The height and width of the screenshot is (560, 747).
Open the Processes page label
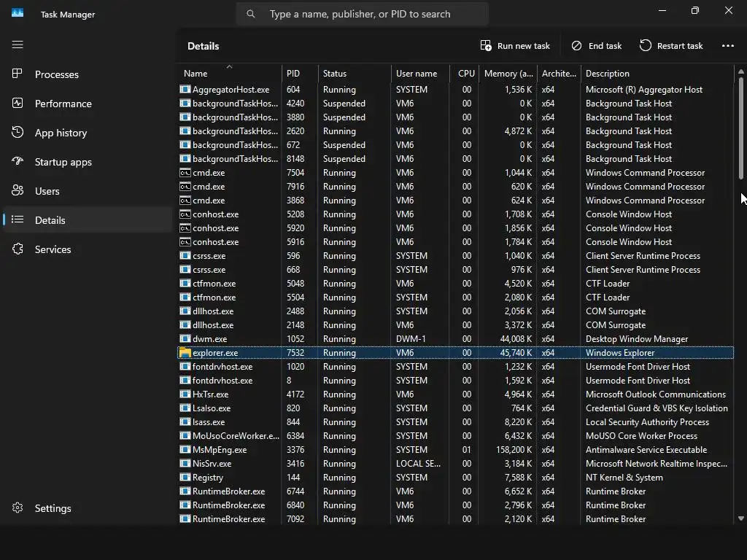[x=57, y=74]
